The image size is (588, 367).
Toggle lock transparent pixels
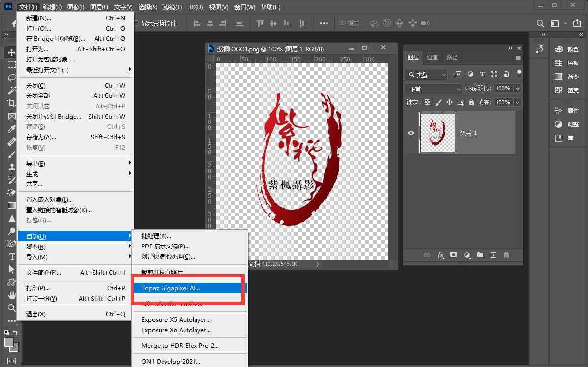427,102
